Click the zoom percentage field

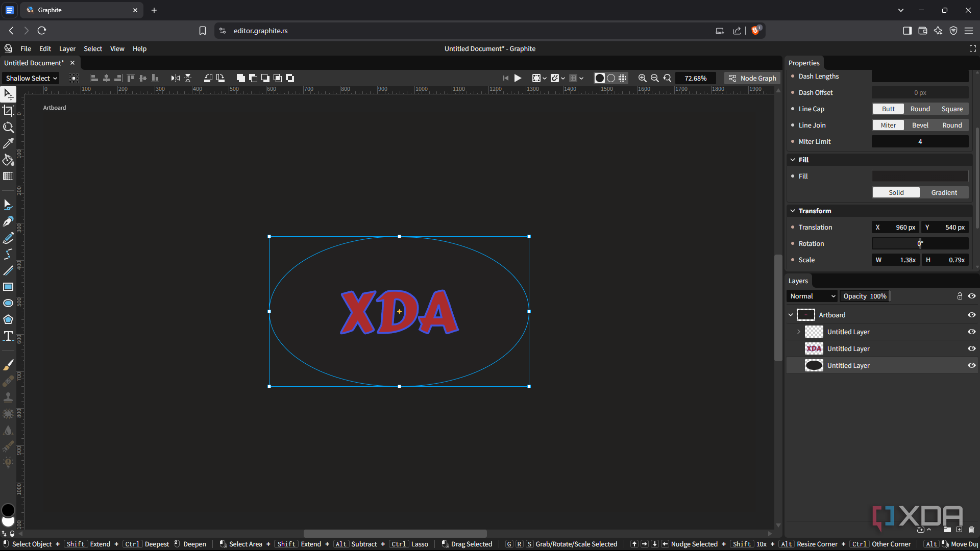tap(695, 78)
